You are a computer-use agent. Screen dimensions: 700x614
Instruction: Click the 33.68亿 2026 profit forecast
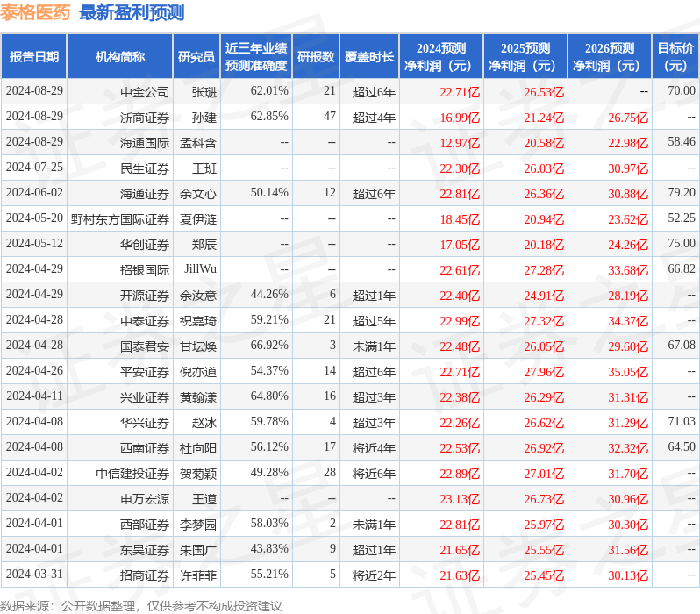628,270
